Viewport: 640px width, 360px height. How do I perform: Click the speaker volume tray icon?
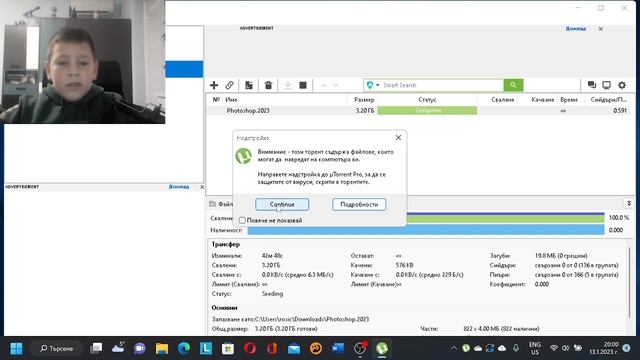[565, 348]
